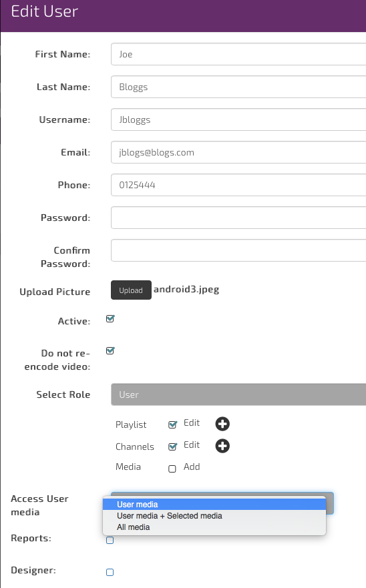Click the plus icon next to Playlist
The image size is (366, 588).
(x=222, y=424)
